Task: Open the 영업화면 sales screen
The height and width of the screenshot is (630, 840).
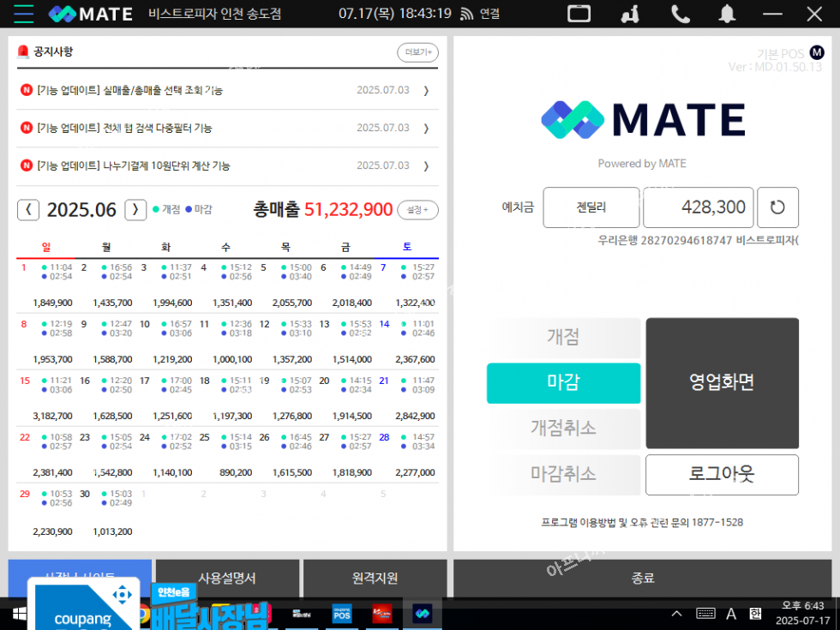Action: 722,383
